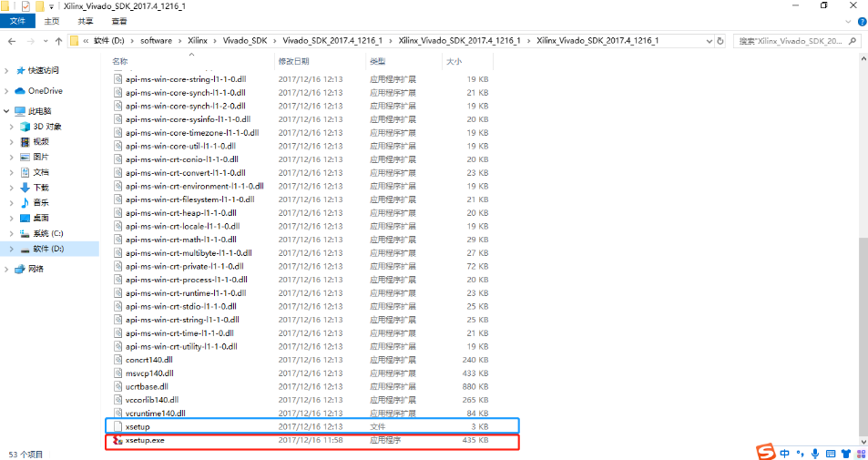Click the search magnifier icon
Screen dimensions: 868x460
pos(852,41)
